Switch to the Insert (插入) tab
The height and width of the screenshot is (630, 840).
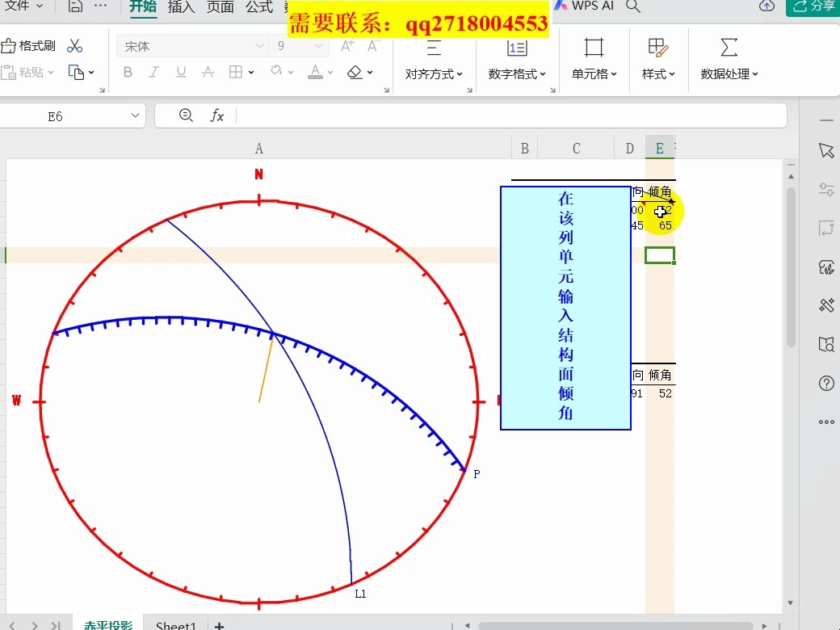[x=181, y=6]
